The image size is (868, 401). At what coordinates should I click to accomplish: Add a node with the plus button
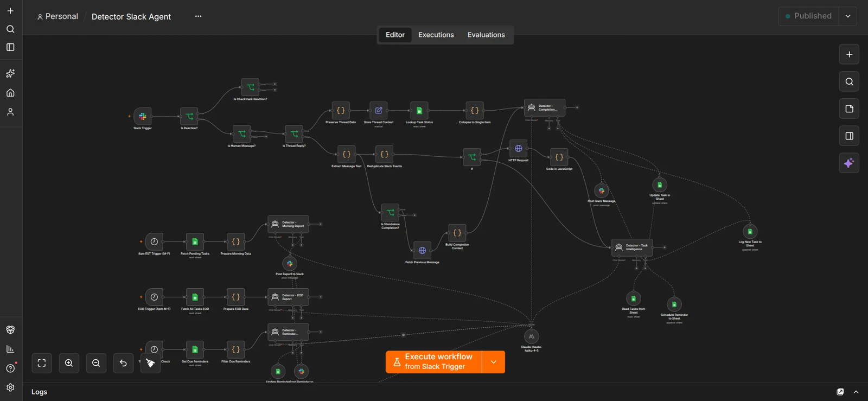[x=849, y=54]
